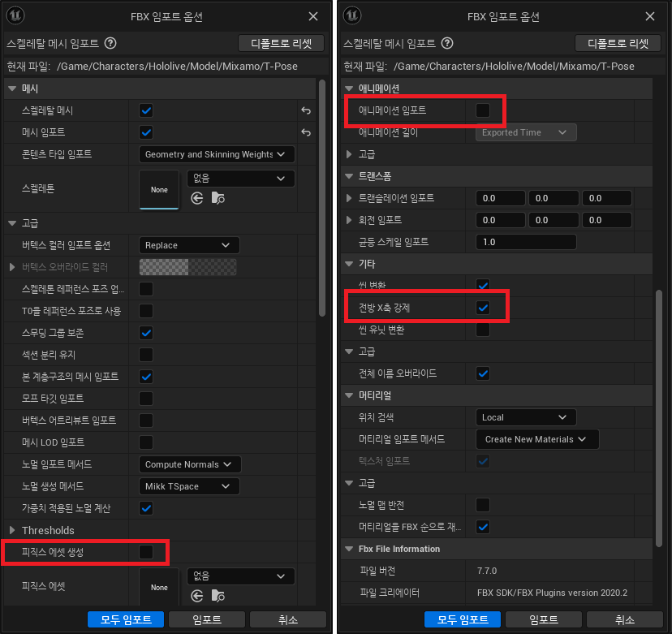The image size is (672, 634).
Task: Click the Unreal logo in the right window
Action: tap(352, 15)
